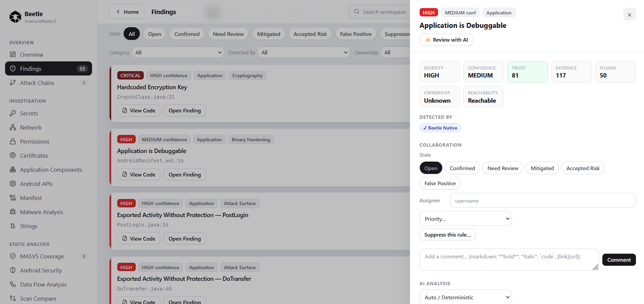Expand the Category filter dropdown
Screen dimensions: 644x304
[x=178, y=52]
